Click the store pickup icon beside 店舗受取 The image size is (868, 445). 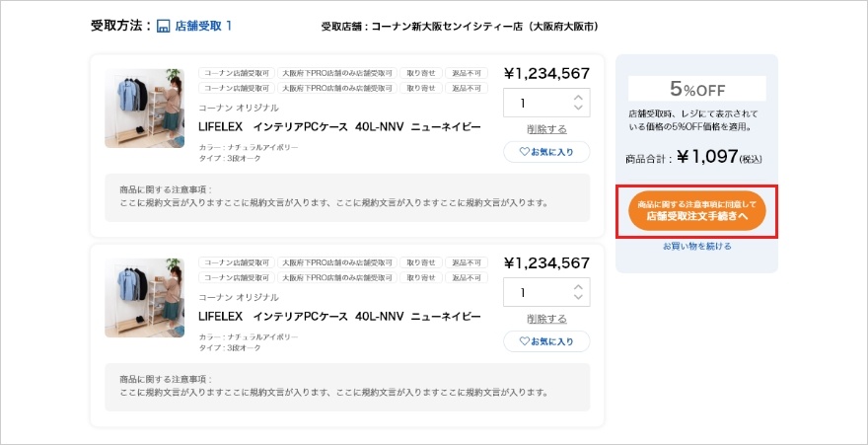164,27
